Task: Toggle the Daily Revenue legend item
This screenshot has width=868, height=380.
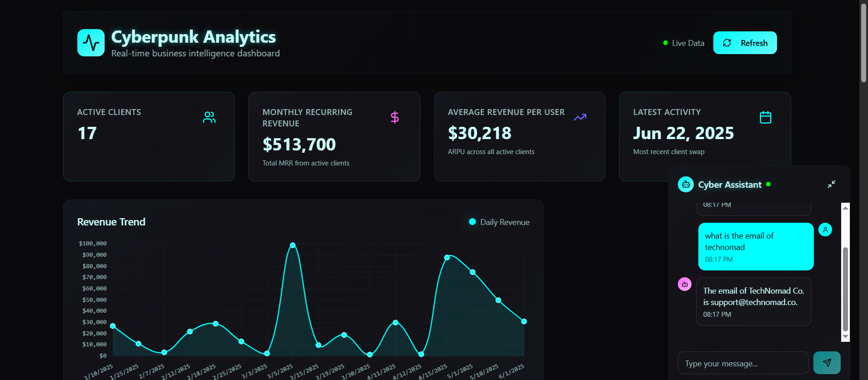Action: [x=499, y=222]
